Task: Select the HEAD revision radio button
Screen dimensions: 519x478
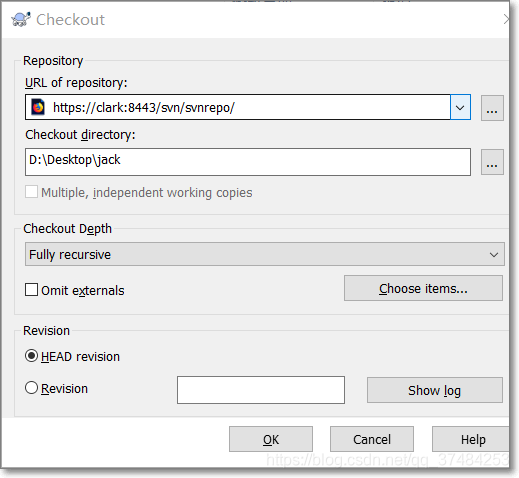Action: (x=31, y=356)
